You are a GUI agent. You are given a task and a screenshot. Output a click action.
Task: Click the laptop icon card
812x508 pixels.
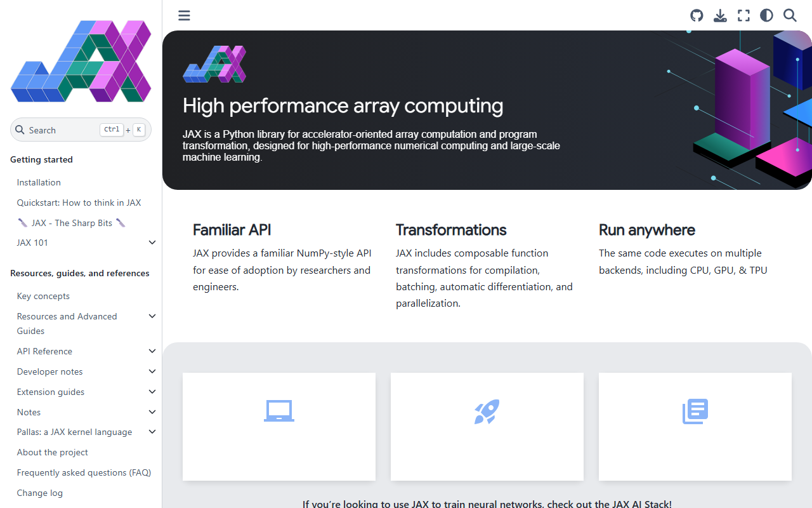[279, 426]
